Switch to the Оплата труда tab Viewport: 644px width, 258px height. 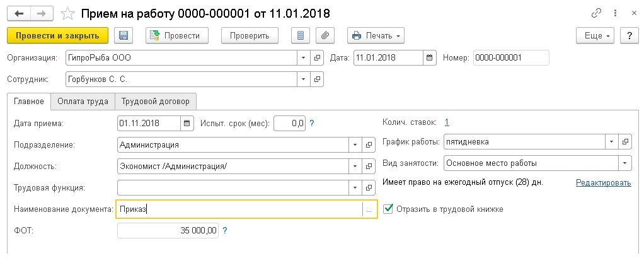point(83,101)
